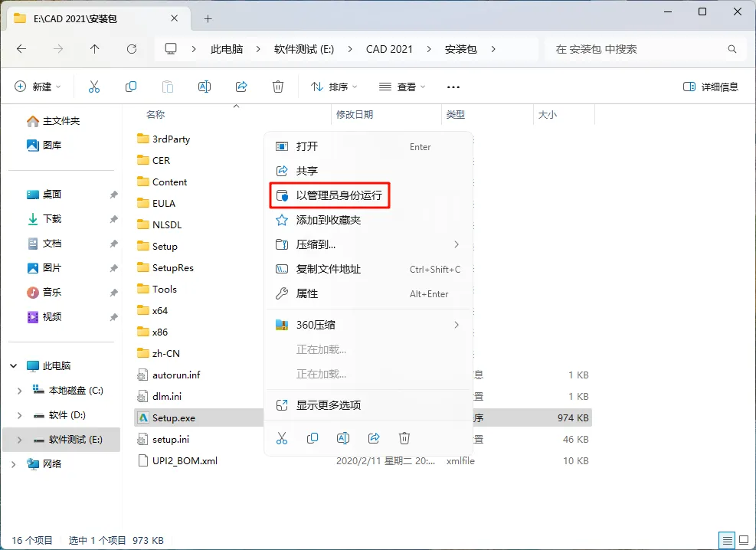Viewport: 756px width, 550px height.
Task: Click 此电脑 in the address breadcrumb
Action: (x=227, y=49)
